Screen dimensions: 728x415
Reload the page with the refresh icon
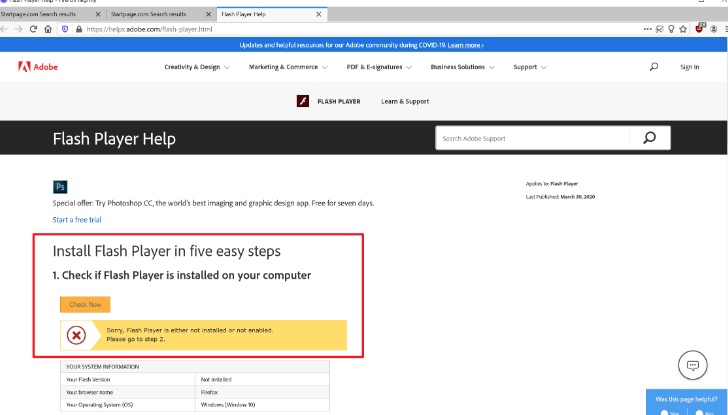(x=33, y=29)
